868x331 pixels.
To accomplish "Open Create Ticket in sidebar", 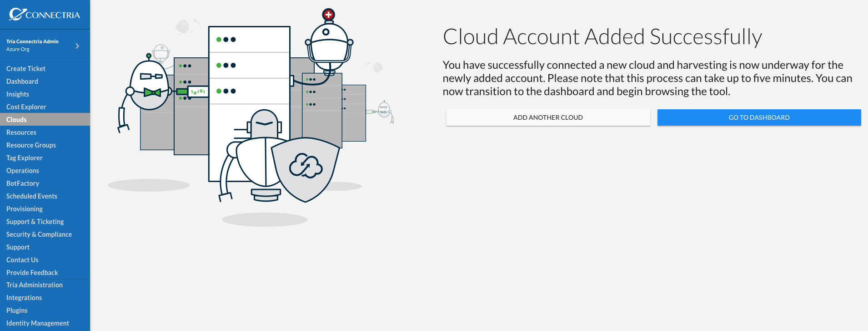I will [x=26, y=69].
